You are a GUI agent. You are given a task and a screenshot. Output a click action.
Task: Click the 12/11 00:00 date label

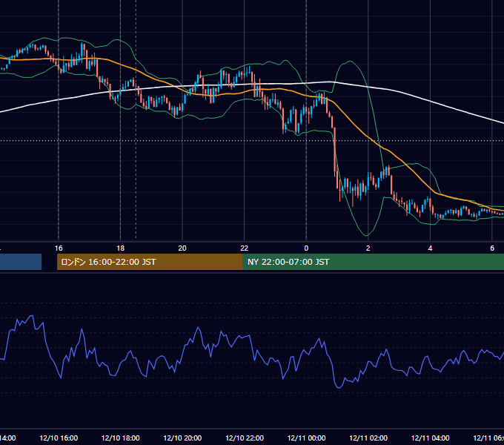[x=306, y=438]
